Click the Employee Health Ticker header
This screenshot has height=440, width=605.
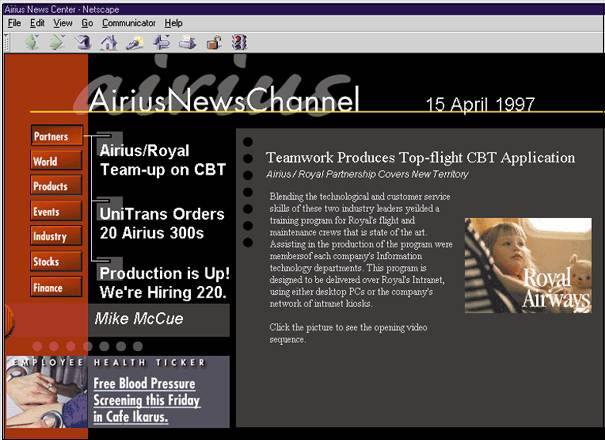(110, 362)
